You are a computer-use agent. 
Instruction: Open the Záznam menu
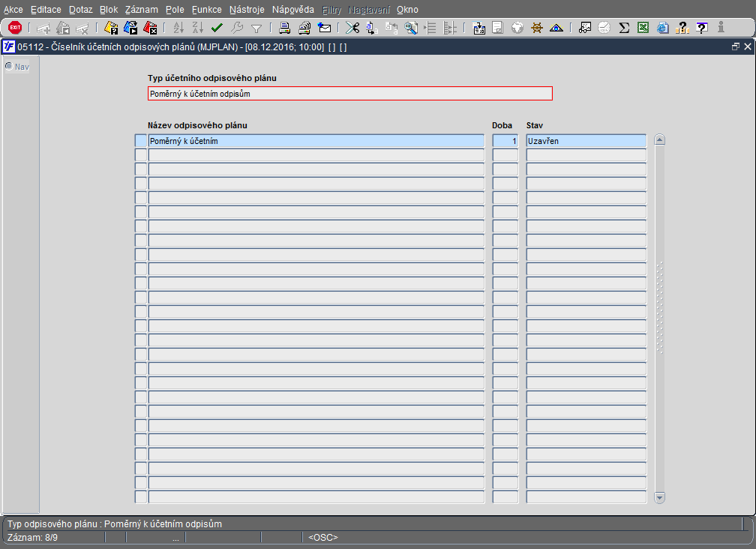coord(141,10)
